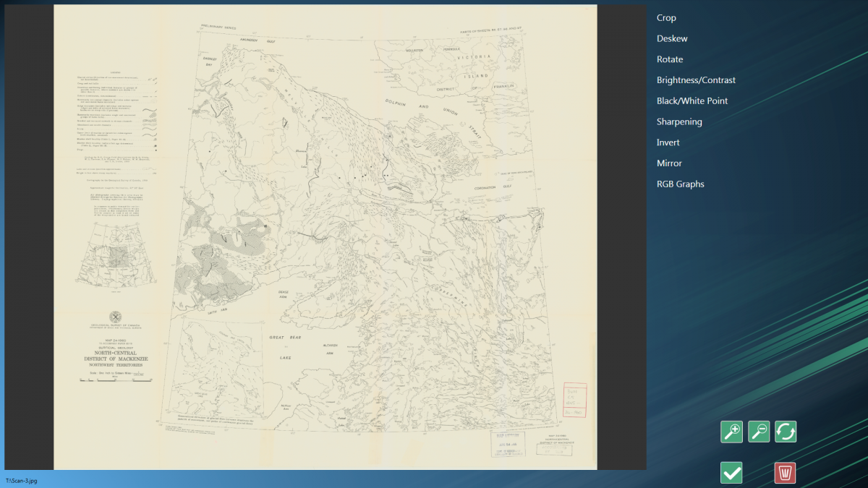This screenshot has width=868, height=488.
Task: Select the zoom out magnifier icon
Action: pyautogui.click(x=758, y=432)
